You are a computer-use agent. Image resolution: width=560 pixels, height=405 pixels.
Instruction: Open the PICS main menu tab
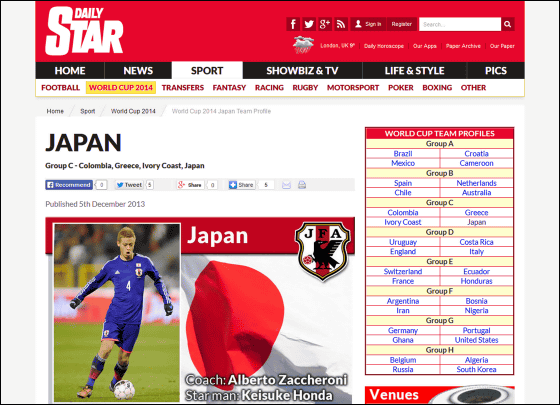(x=496, y=71)
